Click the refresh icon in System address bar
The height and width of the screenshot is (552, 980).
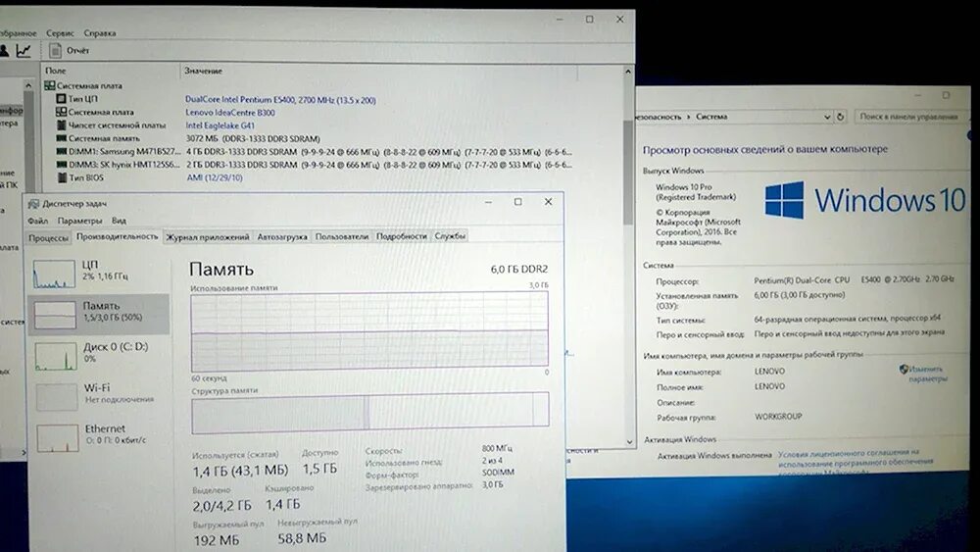point(841,117)
